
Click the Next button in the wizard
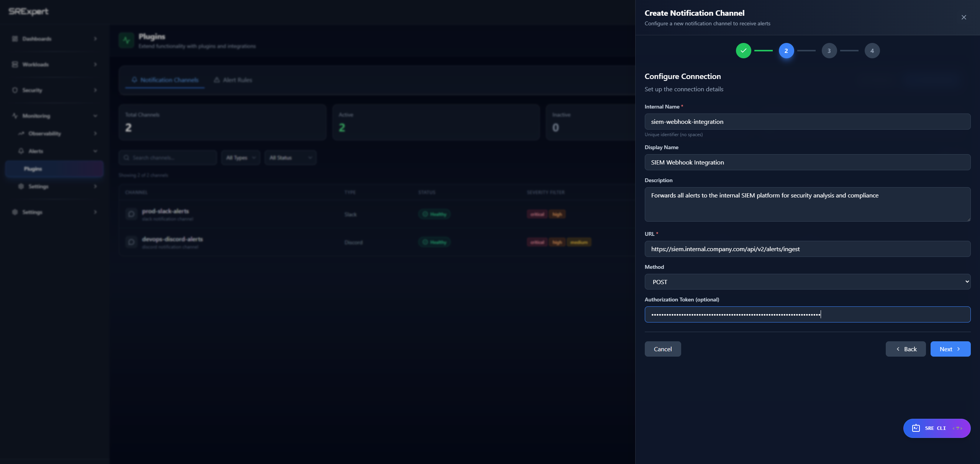click(x=950, y=349)
